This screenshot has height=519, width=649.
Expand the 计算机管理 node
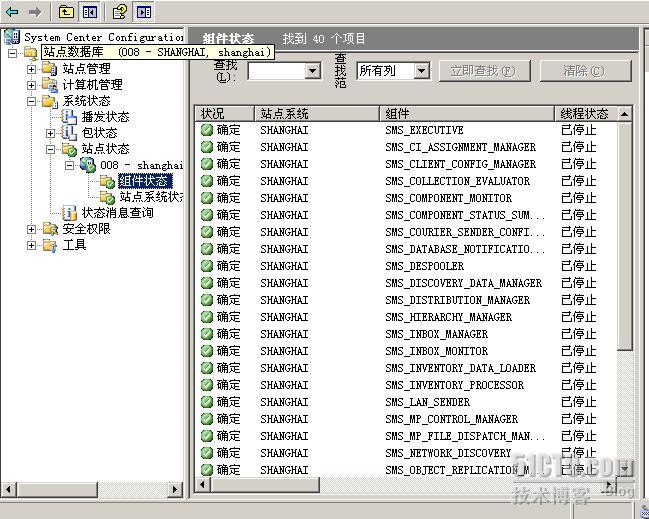[x=31, y=85]
